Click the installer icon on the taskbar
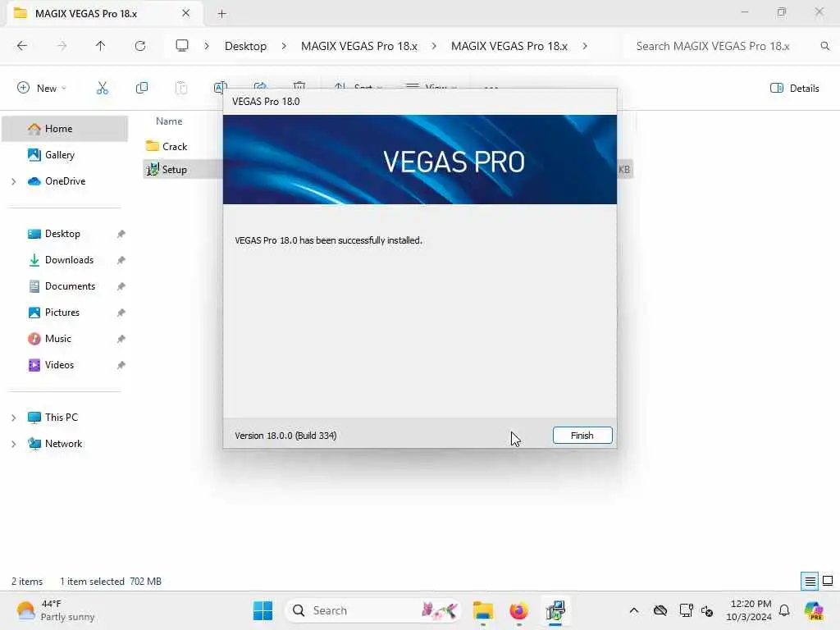This screenshot has height=630, width=840. [x=555, y=610]
